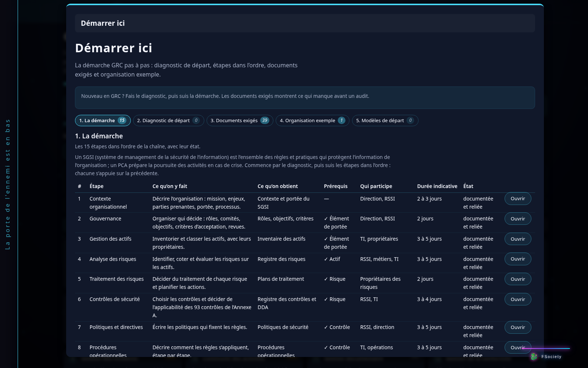Click the 'Nouveau en GRC ?' info banner

[305, 98]
